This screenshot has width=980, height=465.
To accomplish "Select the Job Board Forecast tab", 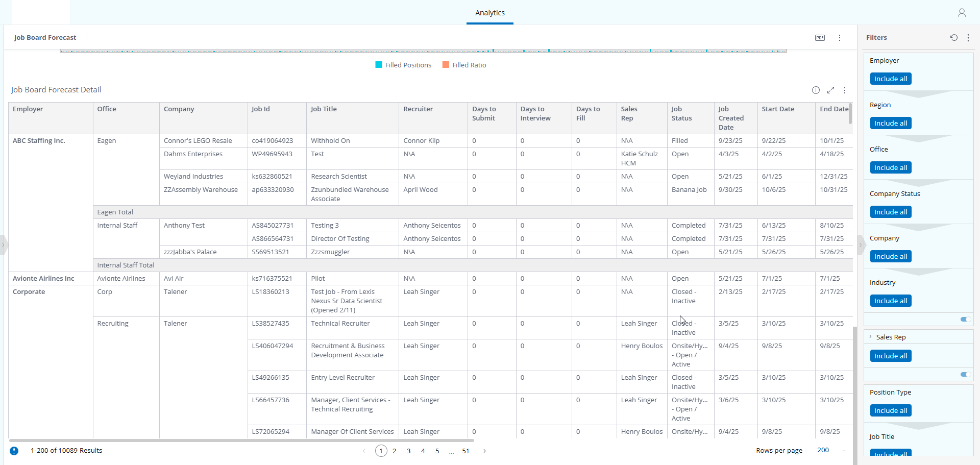I will [45, 37].
